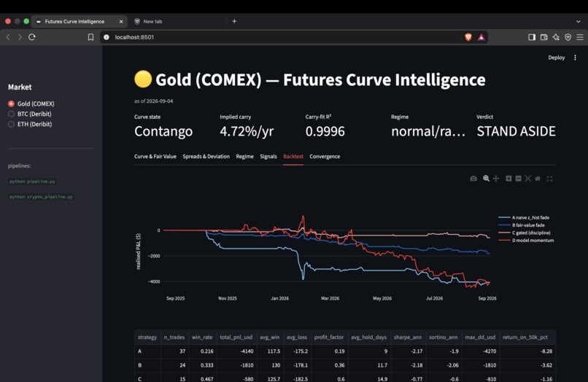Click the Brave VPN shield icon
The image size is (588, 382).
click(568, 37)
